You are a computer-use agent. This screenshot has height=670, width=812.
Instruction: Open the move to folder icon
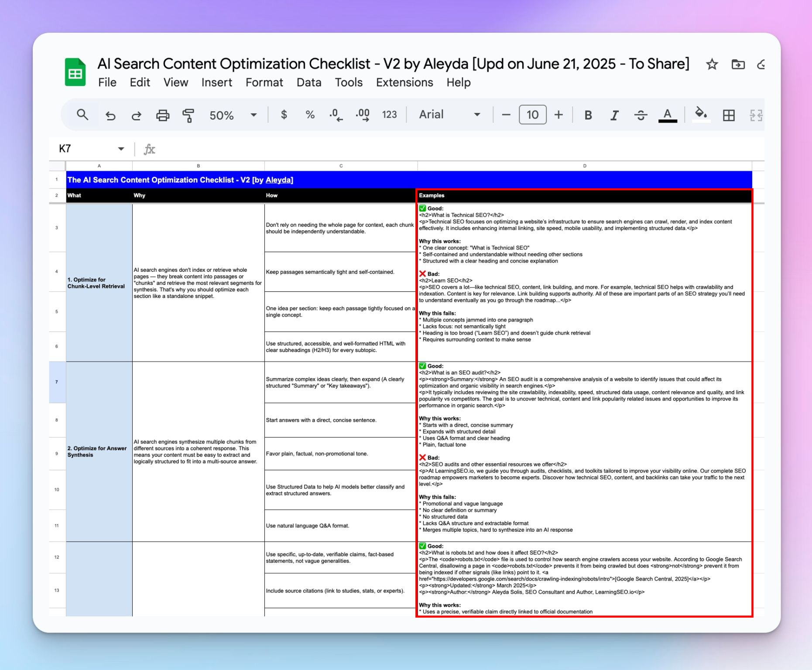click(x=738, y=65)
